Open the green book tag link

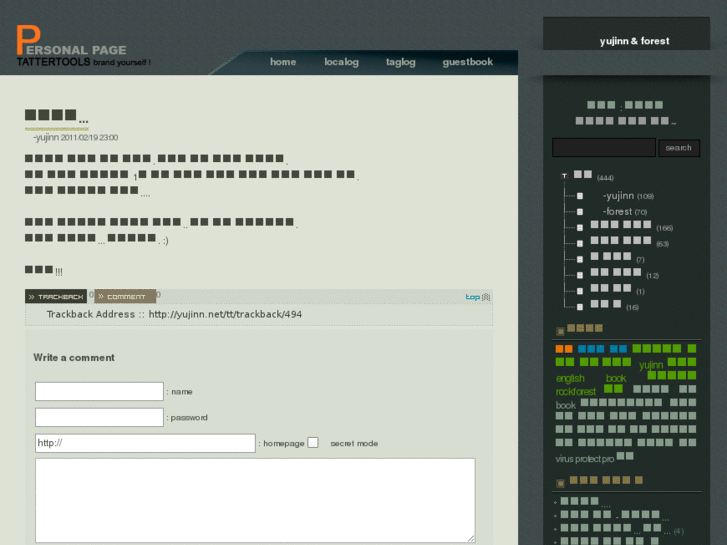click(x=616, y=378)
